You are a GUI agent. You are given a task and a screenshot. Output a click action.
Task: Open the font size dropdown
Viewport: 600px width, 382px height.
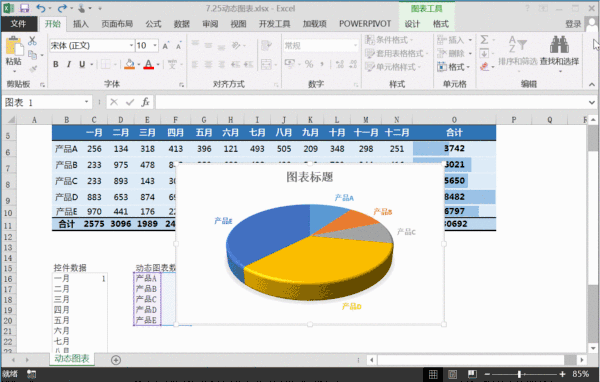coord(155,46)
